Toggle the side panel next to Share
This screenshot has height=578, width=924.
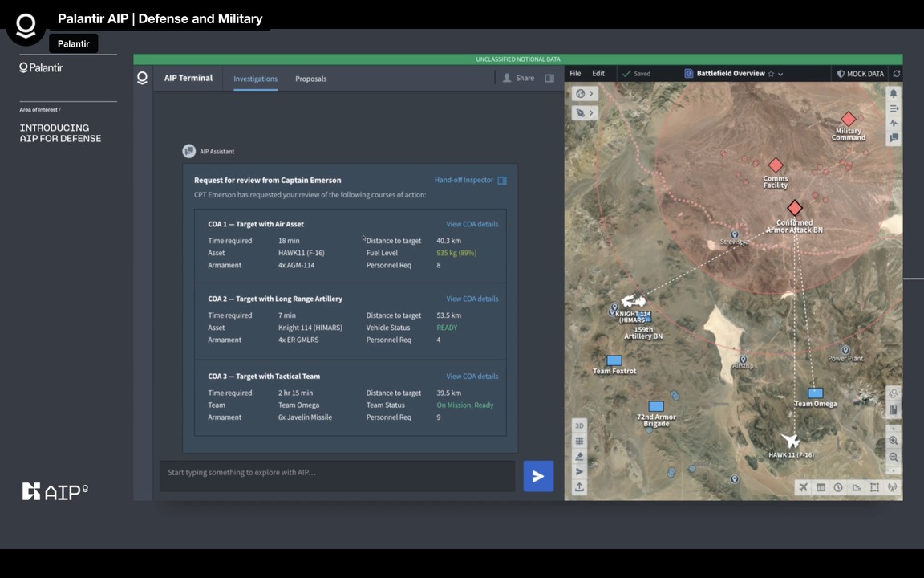click(549, 79)
